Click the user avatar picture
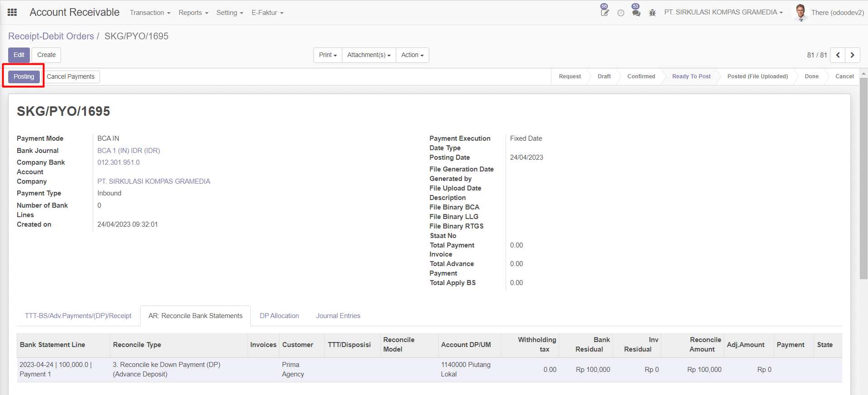 coord(801,12)
